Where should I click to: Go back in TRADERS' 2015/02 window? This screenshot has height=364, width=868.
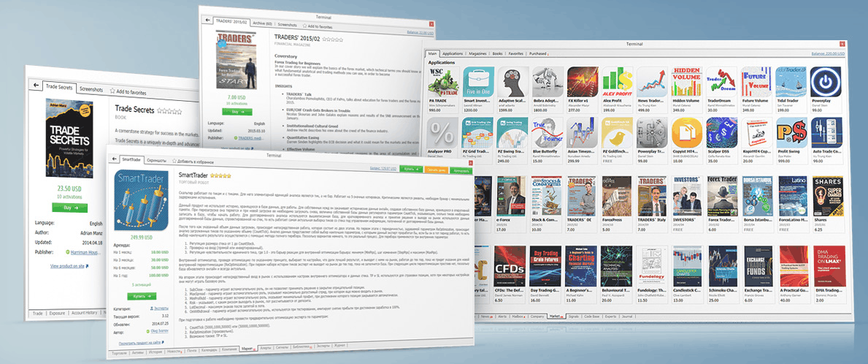point(207,19)
